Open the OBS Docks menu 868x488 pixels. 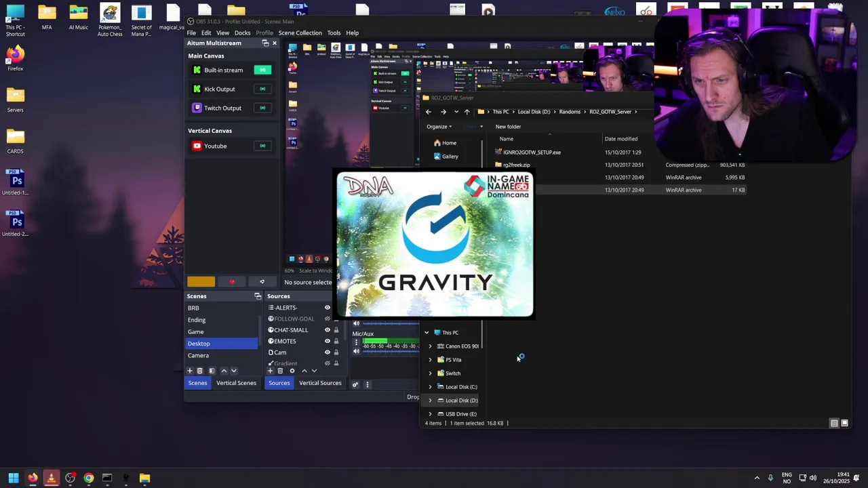pos(242,33)
